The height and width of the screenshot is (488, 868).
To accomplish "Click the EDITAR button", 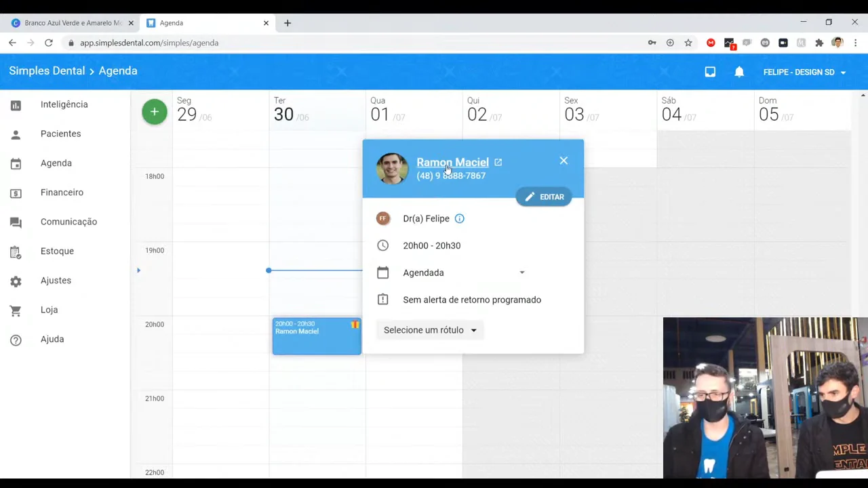I will pyautogui.click(x=544, y=197).
